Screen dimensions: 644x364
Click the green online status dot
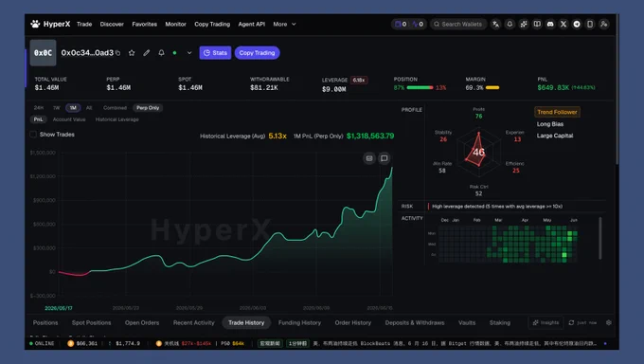click(x=174, y=53)
